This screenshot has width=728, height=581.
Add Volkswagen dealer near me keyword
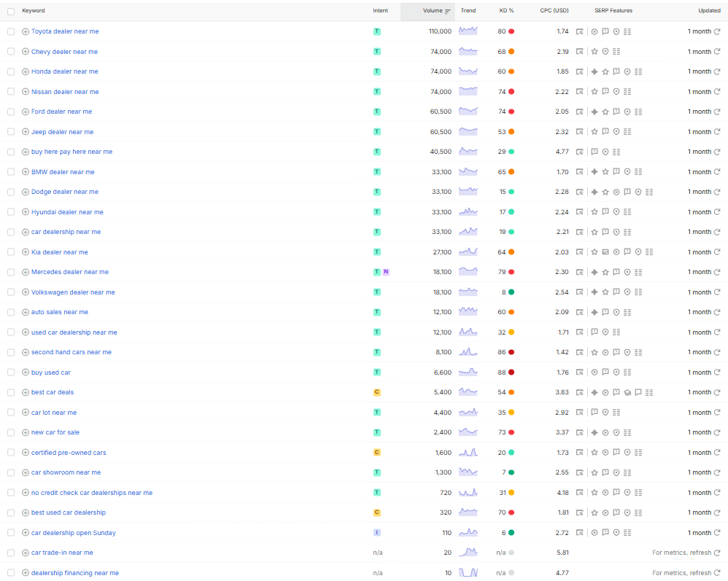click(26, 292)
